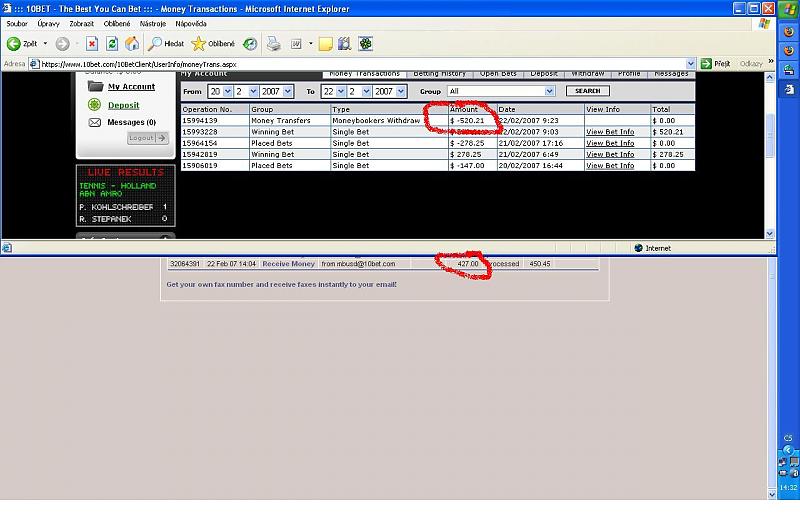
Task: Go to the browser Home page icon
Action: coord(132,44)
